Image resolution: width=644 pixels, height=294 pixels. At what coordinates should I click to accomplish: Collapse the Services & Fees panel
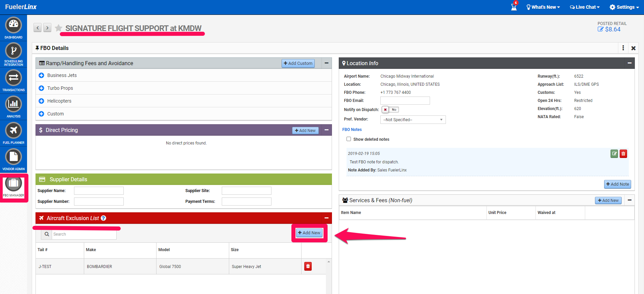[629, 200]
